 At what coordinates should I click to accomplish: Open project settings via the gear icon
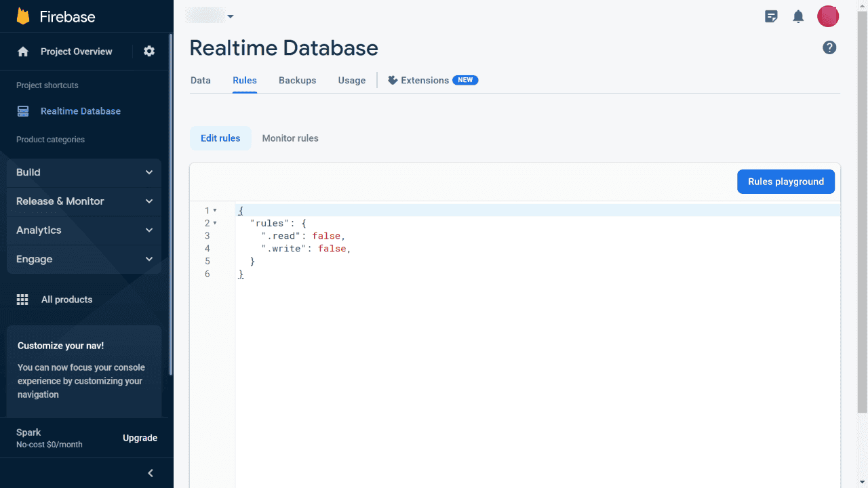tap(149, 51)
